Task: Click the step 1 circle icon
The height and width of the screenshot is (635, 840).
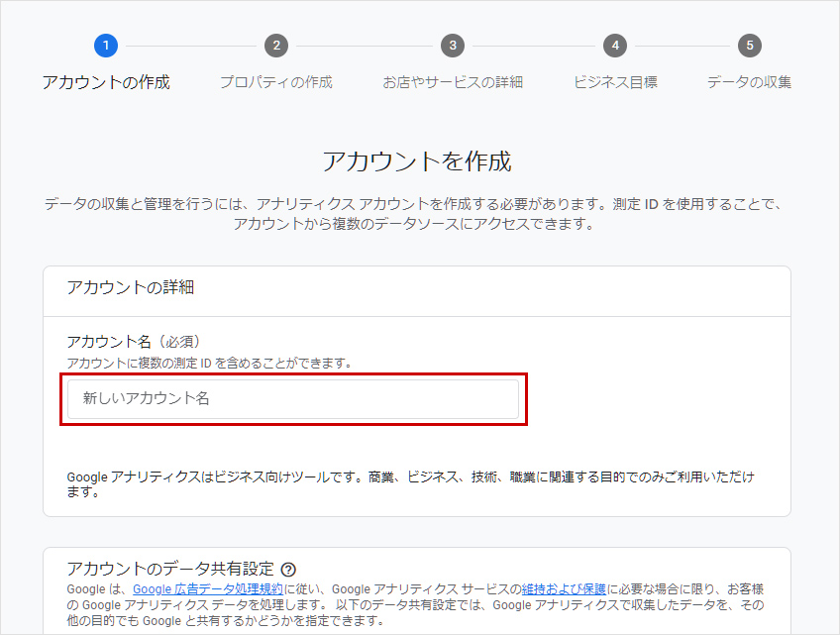Action: pos(106,46)
